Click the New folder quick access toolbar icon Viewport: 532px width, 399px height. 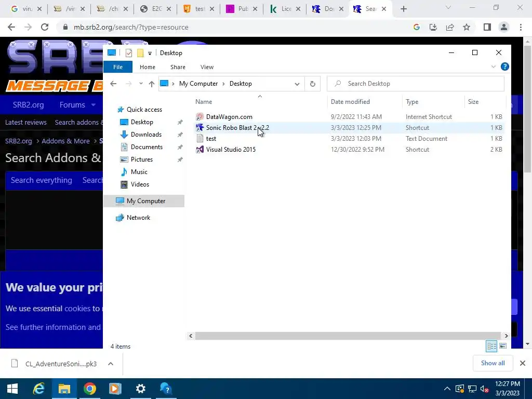(x=140, y=53)
